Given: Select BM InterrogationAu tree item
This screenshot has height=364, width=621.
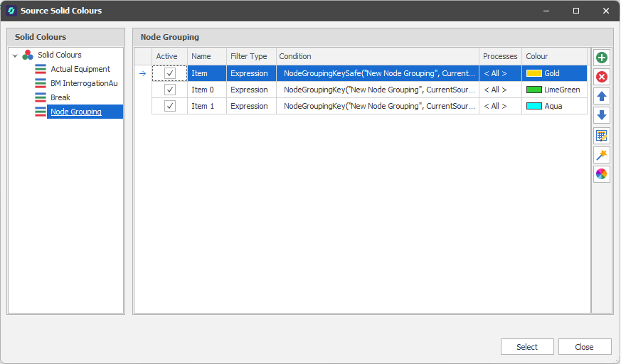Looking at the screenshot, I should [84, 83].
